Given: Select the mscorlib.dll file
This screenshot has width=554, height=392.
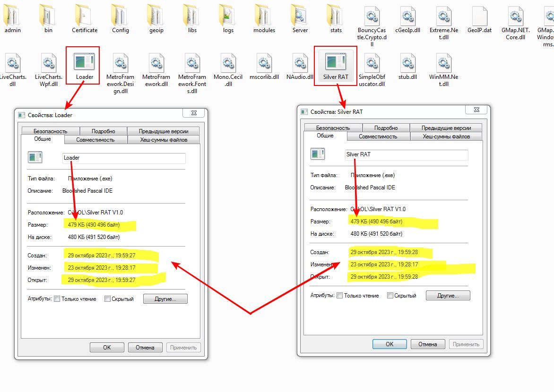Looking at the screenshot, I should click(264, 66).
